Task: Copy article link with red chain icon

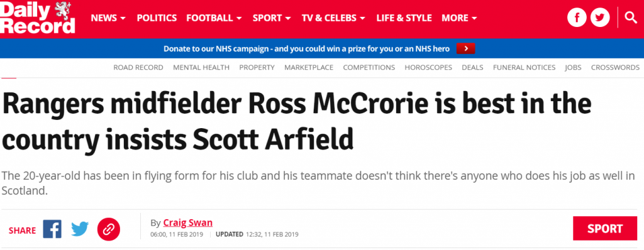Action: click(x=108, y=229)
